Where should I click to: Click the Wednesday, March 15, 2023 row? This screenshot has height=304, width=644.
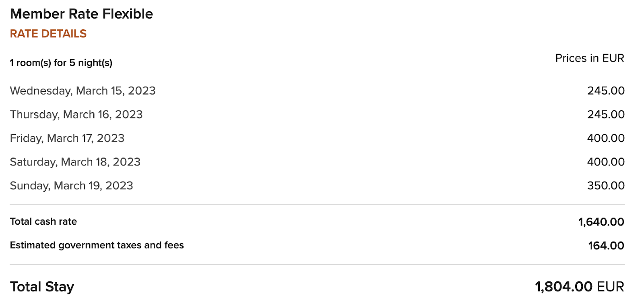click(x=317, y=91)
